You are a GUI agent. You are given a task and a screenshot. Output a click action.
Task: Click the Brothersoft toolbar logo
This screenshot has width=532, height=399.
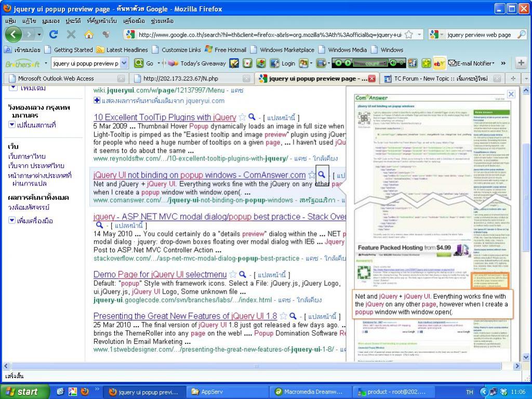click(22, 63)
